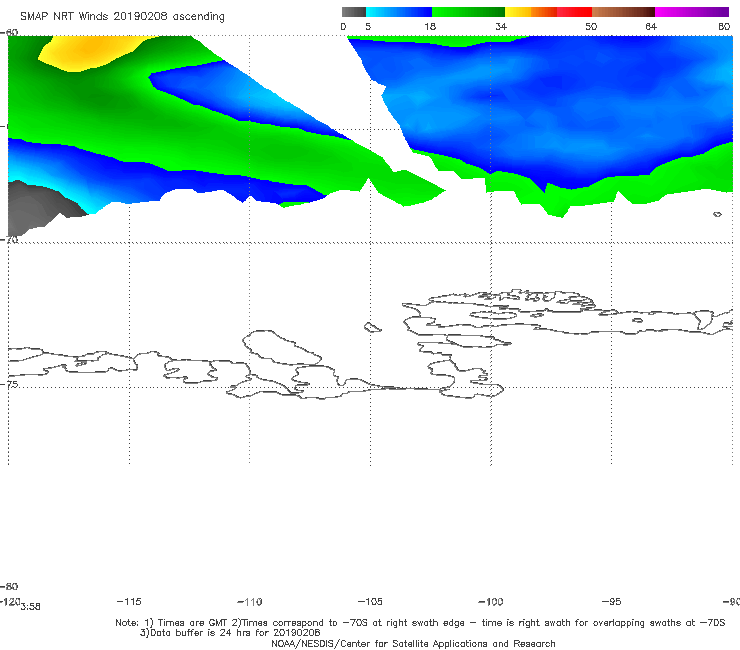
Task: Click the title 'SMAP NRT Winds 20190208 ascending'
Action: point(122,16)
